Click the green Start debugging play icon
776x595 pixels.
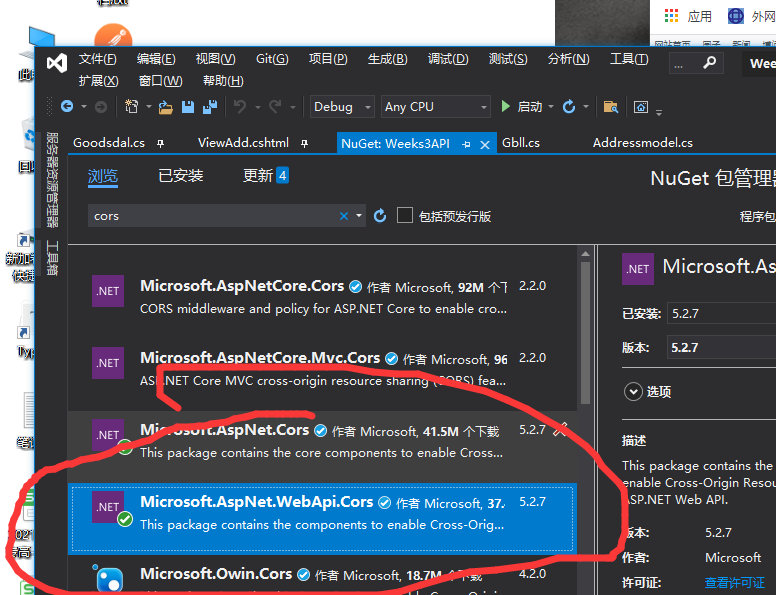coord(505,106)
